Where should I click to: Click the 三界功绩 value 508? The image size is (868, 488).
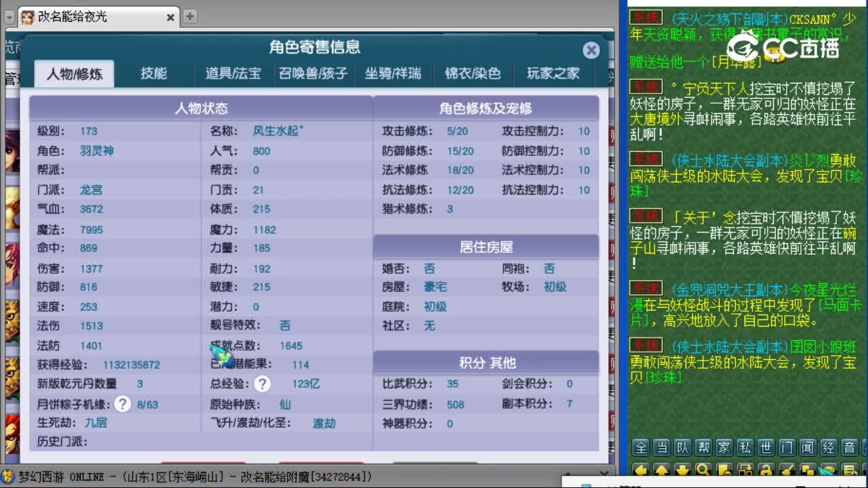click(x=456, y=405)
